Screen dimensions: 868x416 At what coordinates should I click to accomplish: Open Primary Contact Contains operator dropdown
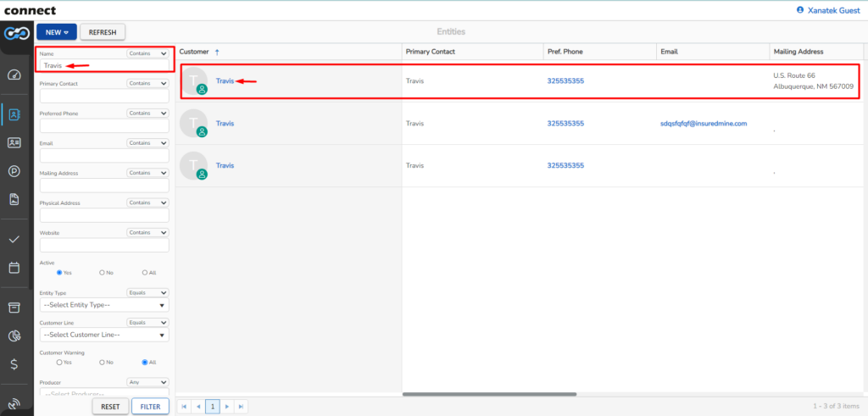point(147,84)
